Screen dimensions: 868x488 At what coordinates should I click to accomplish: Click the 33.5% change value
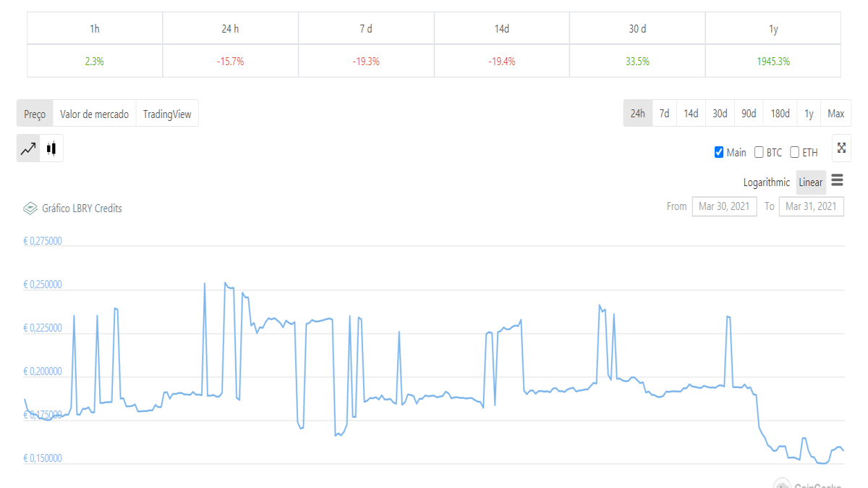637,62
